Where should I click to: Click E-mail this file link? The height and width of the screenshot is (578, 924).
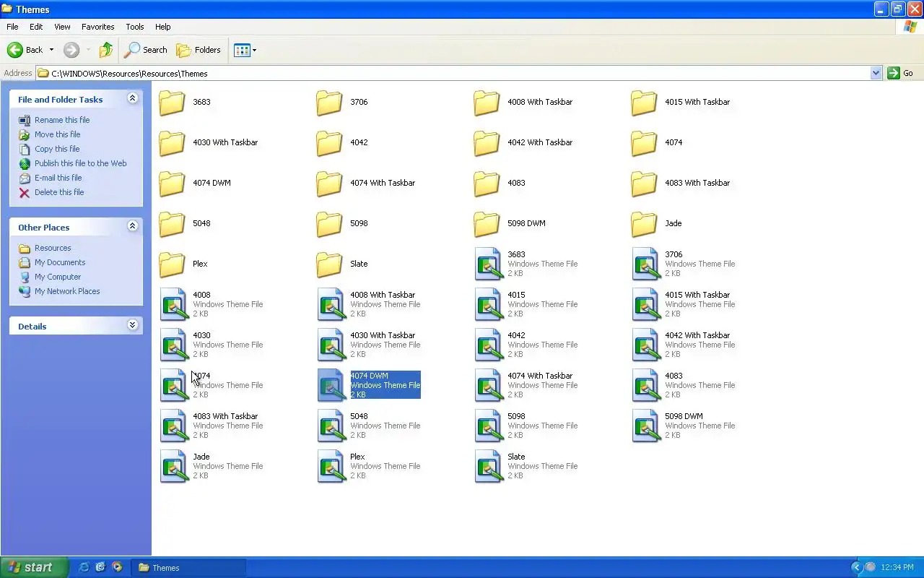[58, 178]
